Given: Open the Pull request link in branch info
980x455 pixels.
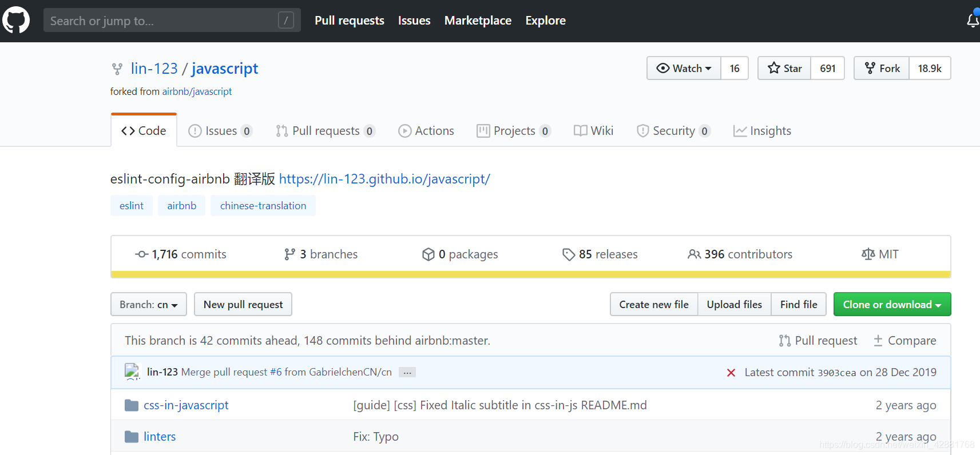Looking at the screenshot, I should (x=818, y=341).
